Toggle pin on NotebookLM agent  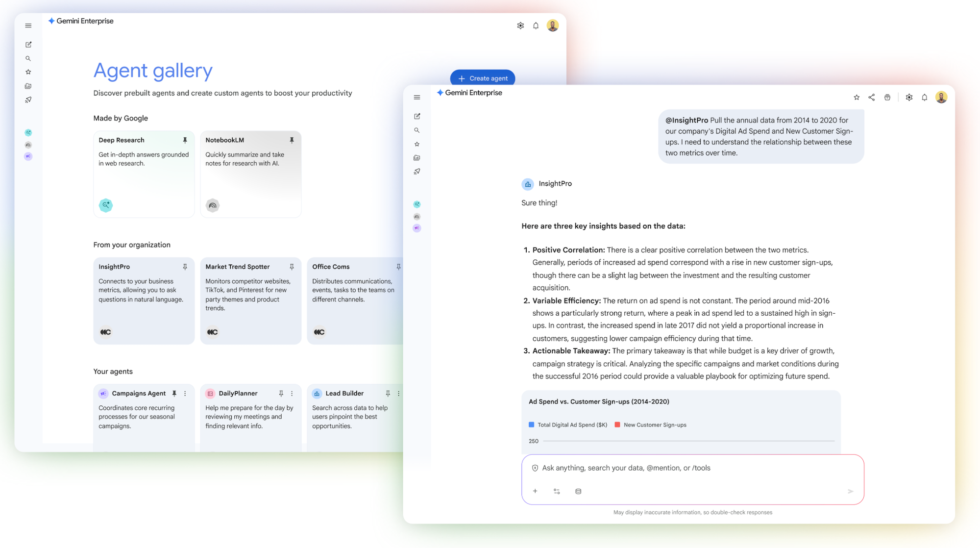pos(292,140)
